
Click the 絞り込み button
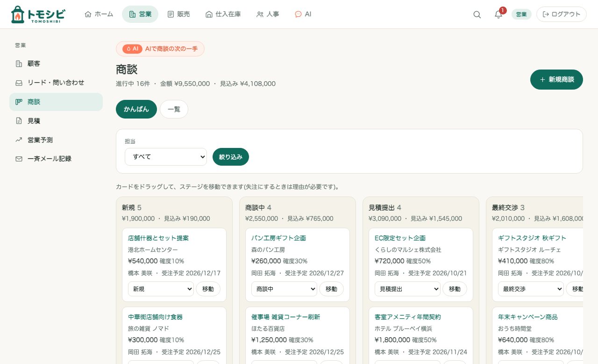click(231, 157)
